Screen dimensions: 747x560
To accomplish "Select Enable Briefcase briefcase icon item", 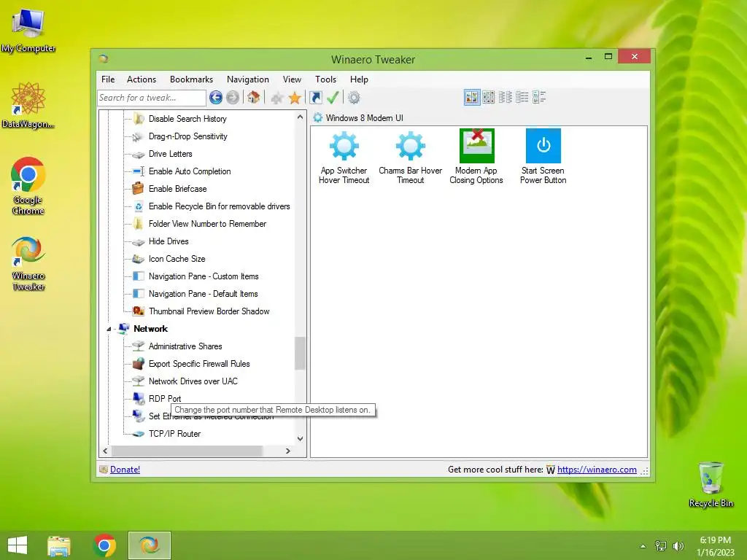I will 138,189.
